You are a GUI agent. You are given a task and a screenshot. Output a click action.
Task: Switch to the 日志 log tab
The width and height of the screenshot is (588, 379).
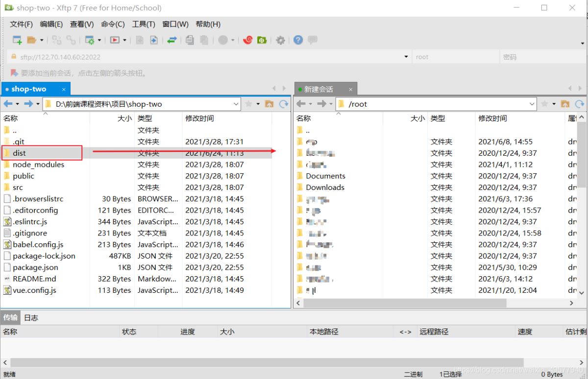[31, 318]
